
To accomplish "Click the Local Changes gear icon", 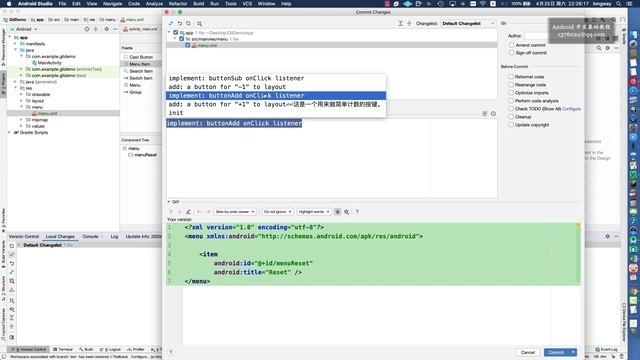I will point(607,236).
